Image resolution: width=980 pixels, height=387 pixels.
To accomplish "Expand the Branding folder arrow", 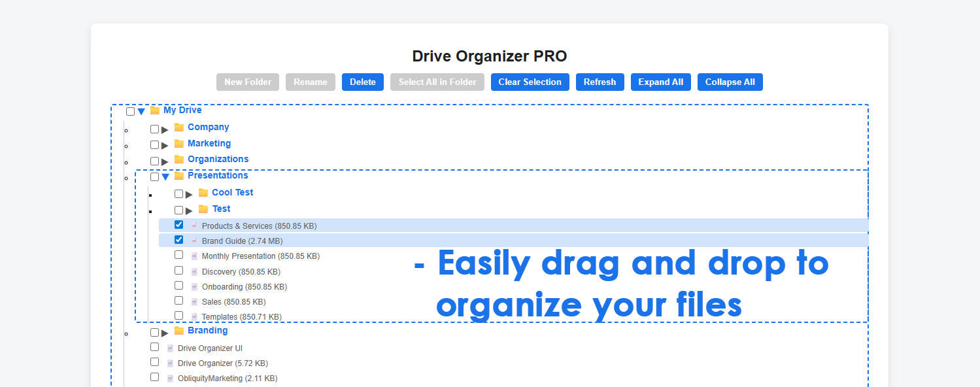I will 165,333.
